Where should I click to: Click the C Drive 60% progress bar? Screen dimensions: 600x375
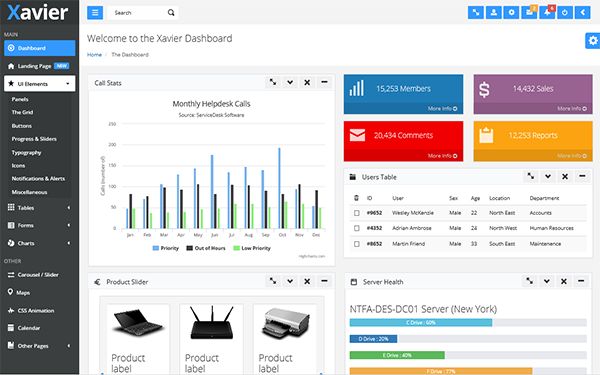coord(421,323)
